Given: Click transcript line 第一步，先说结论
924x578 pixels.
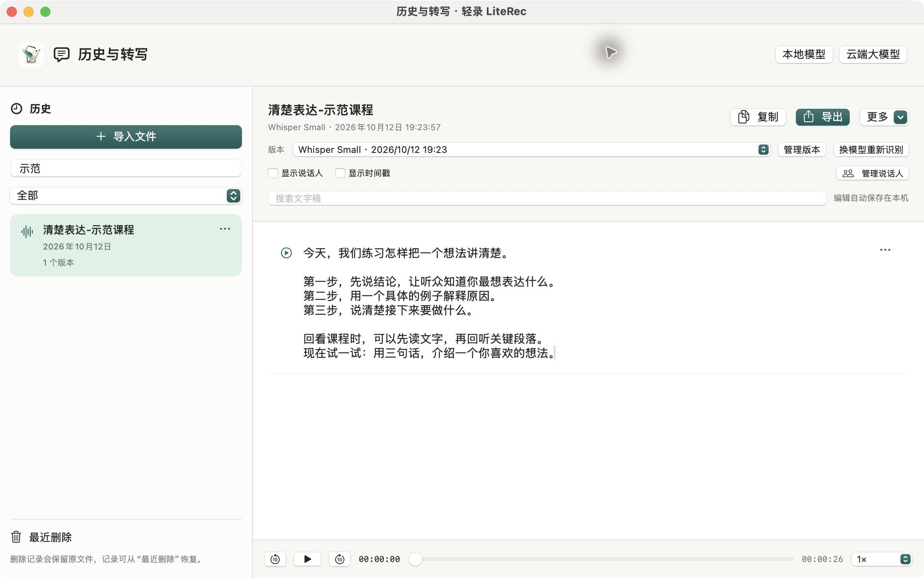Looking at the screenshot, I should [x=429, y=282].
